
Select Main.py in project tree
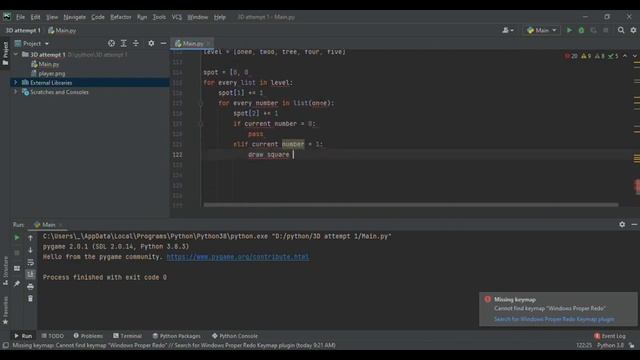[45, 64]
